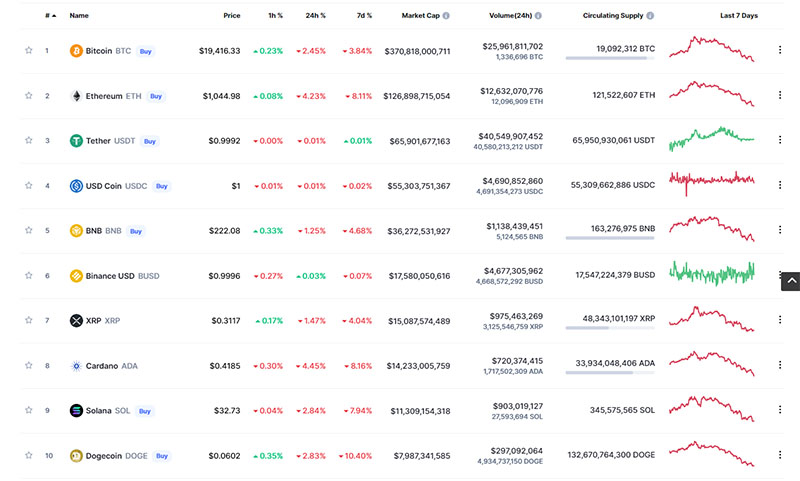Screen dimensions: 800x481
Task: Click the Dogecoin logo icon
Action: click(x=76, y=456)
